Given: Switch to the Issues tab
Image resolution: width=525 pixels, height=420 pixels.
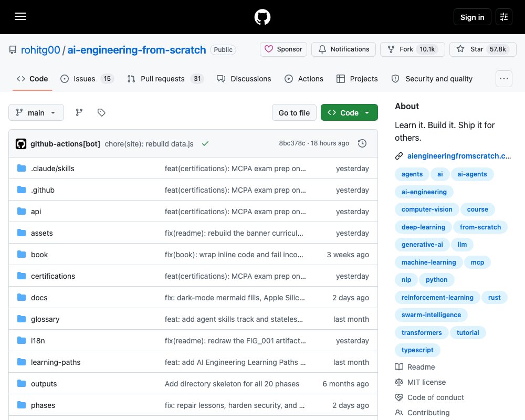Looking at the screenshot, I should click(x=87, y=79).
